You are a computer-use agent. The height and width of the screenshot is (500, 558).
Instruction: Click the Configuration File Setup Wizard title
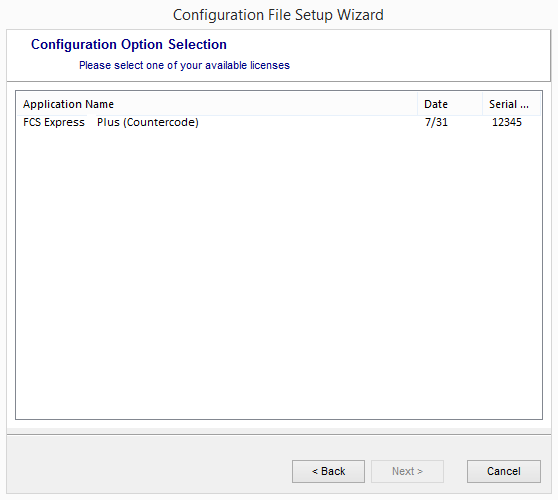278,15
